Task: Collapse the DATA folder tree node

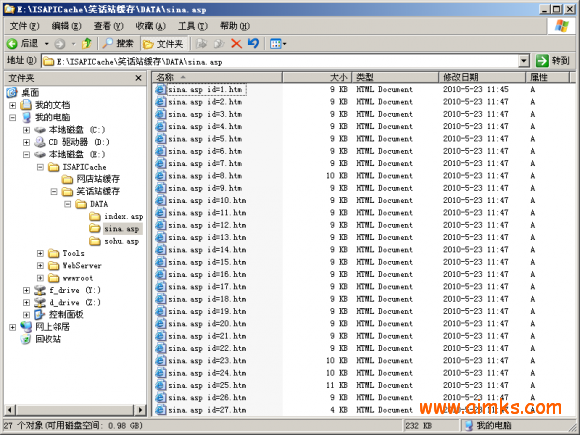Action: [x=68, y=204]
